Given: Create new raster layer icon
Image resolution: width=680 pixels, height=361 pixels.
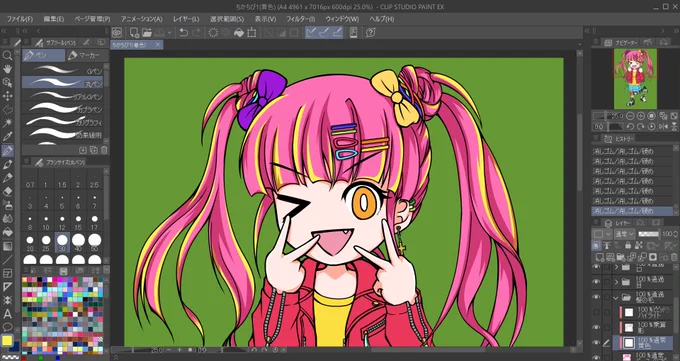Looking at the screenshot, I should click(x=600, y=257).
